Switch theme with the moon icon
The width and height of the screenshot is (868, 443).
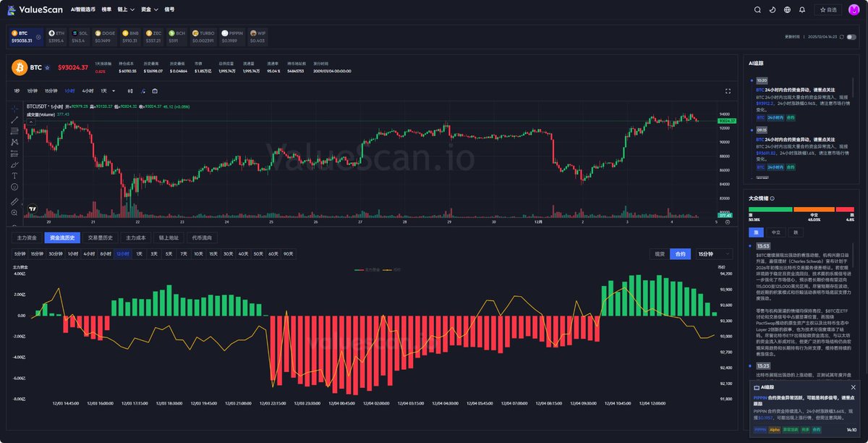(772, 9)
